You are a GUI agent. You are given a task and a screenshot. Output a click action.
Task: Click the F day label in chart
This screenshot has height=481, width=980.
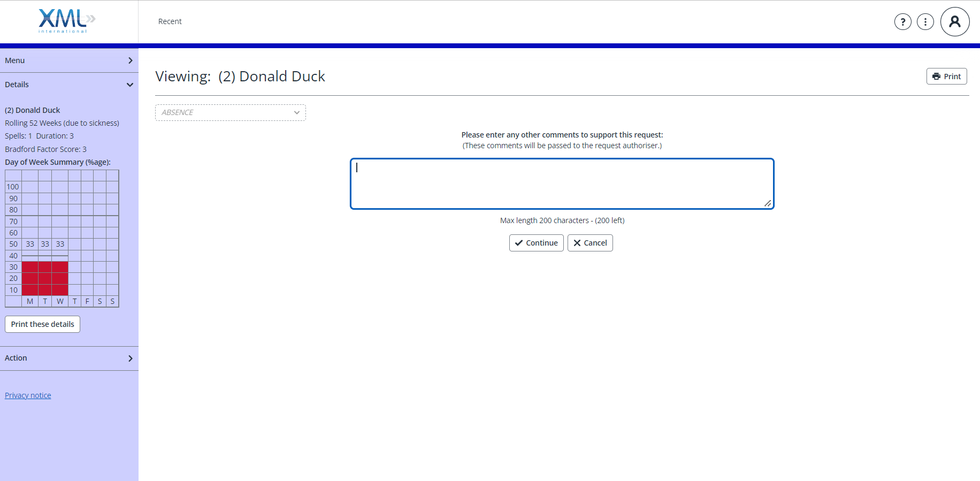tap(87, 301)
